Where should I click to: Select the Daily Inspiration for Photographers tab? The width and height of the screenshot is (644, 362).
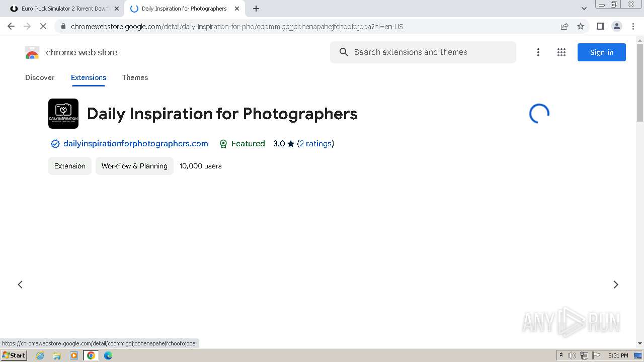pos(184,9)
